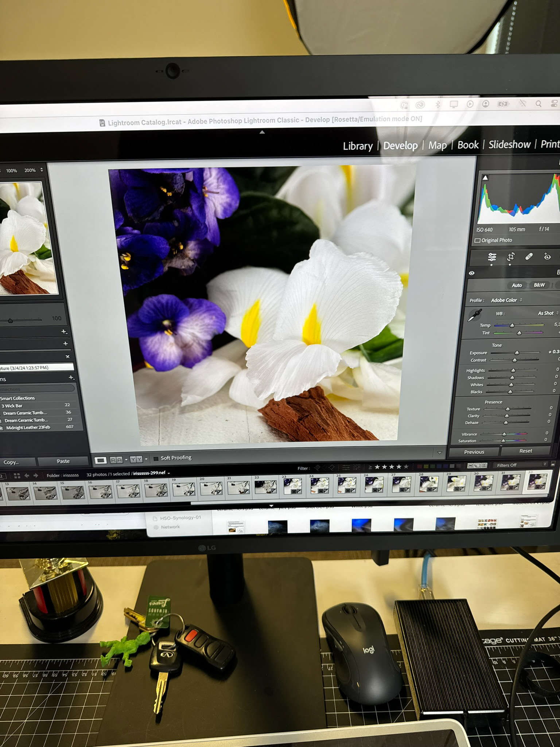Open Before/After mode dropdown arrow
Screen dimensions: 560x747
click(146, 459)
